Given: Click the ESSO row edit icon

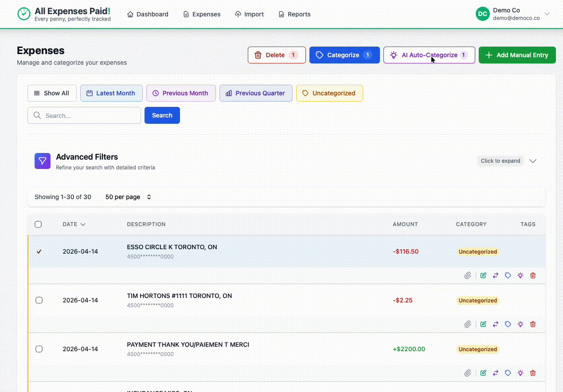Looking at the screenshot, I should (483, 275).
